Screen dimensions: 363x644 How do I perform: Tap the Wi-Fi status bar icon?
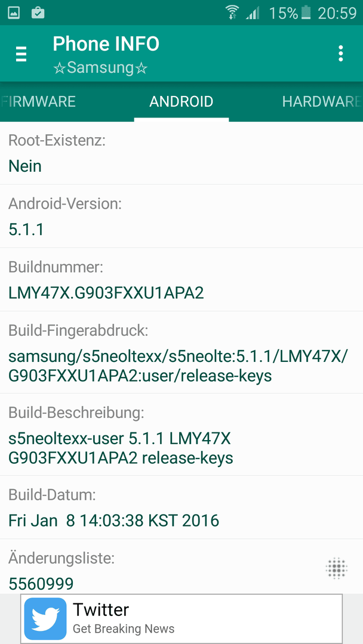(x=232, y=13)
